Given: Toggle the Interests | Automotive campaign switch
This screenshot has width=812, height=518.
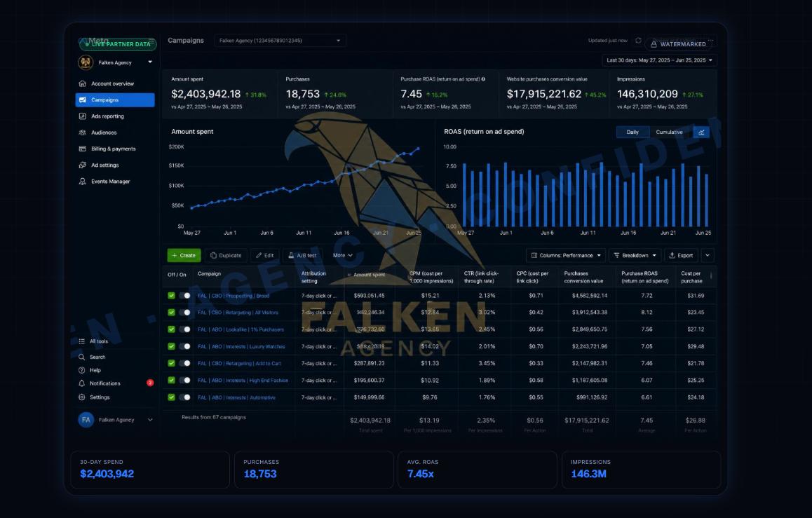Looking at the screenshot, I should [x=185, y=397].
